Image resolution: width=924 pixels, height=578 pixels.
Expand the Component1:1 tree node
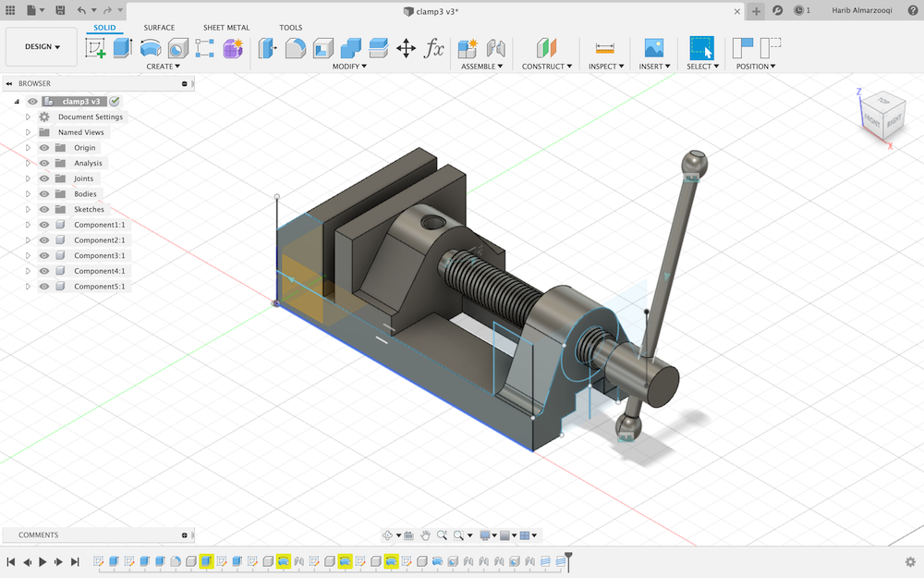29,225
